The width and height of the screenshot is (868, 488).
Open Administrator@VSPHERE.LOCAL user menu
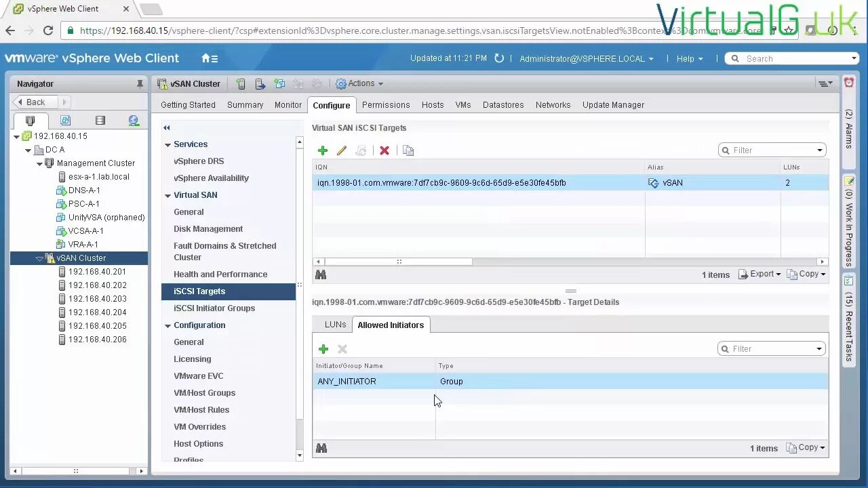coord(587,59)
